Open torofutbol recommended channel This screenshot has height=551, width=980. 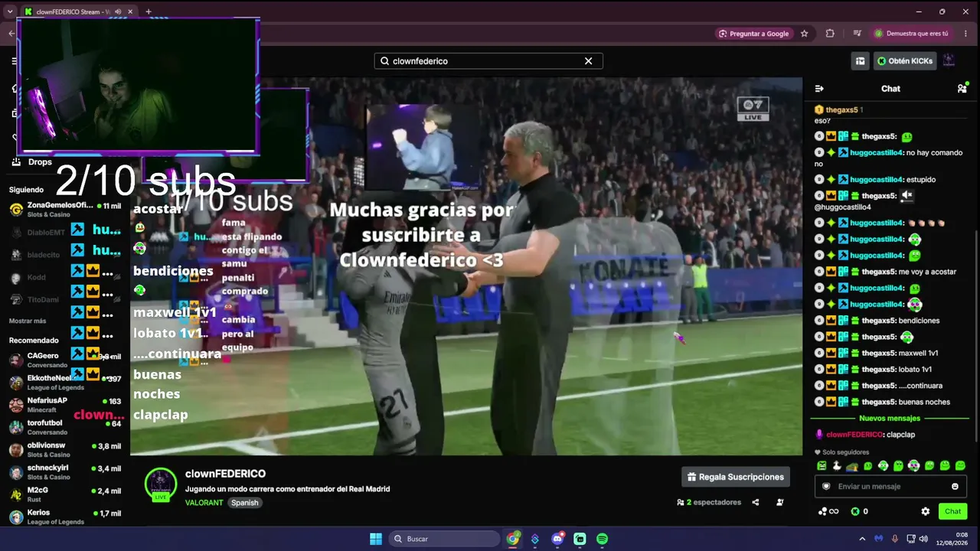[x=65, y=427]
